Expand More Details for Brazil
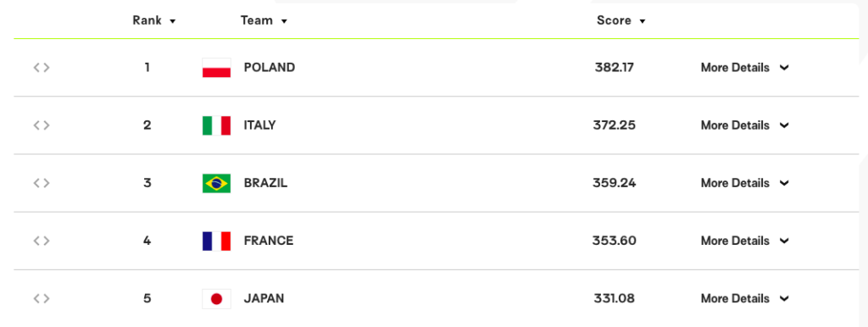 pos(744,183)
